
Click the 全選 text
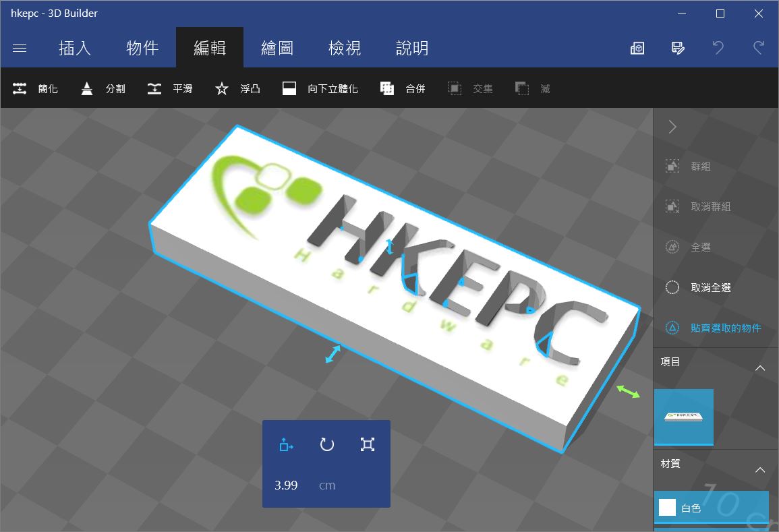point(701,247)
